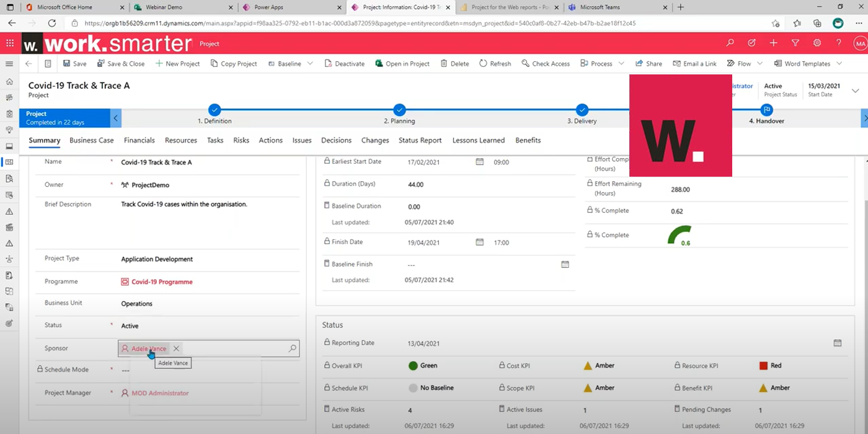Switch to the Financials tab
868x434 pixels.
tap(139, 140)
